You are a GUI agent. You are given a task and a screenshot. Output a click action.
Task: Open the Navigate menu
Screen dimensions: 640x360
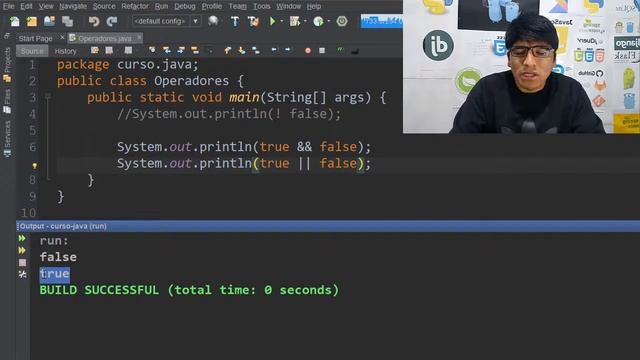click(73, 6)
